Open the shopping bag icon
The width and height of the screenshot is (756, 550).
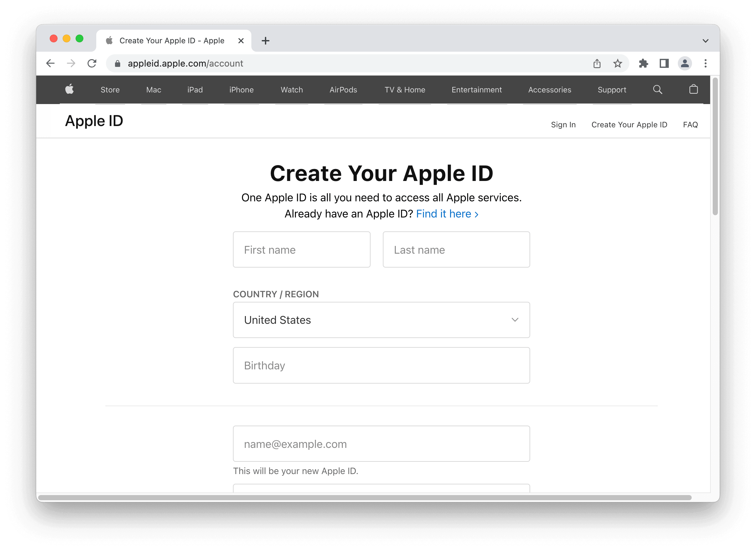(x=694, y=89)
